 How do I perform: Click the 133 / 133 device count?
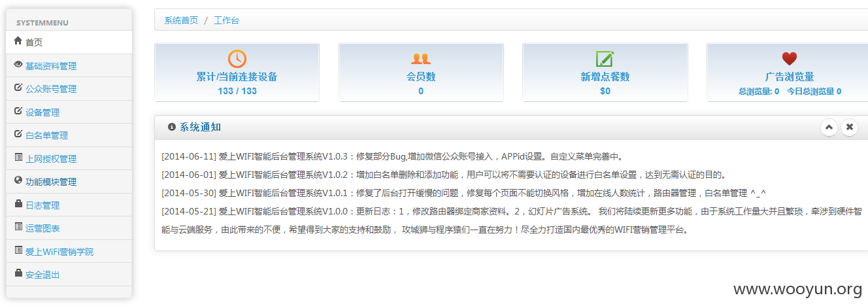(237, 91)
